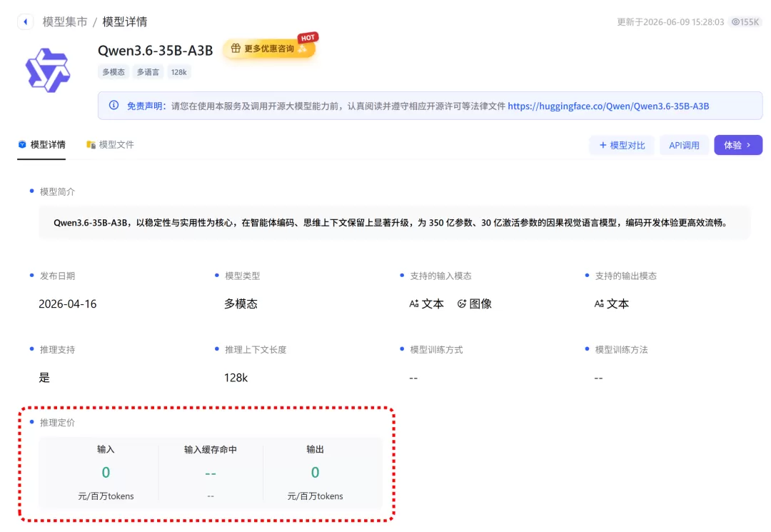This screenshot has height=532, width=771.
Task: Click the 推理定价 heading
Action: click(x=58, y=423)
